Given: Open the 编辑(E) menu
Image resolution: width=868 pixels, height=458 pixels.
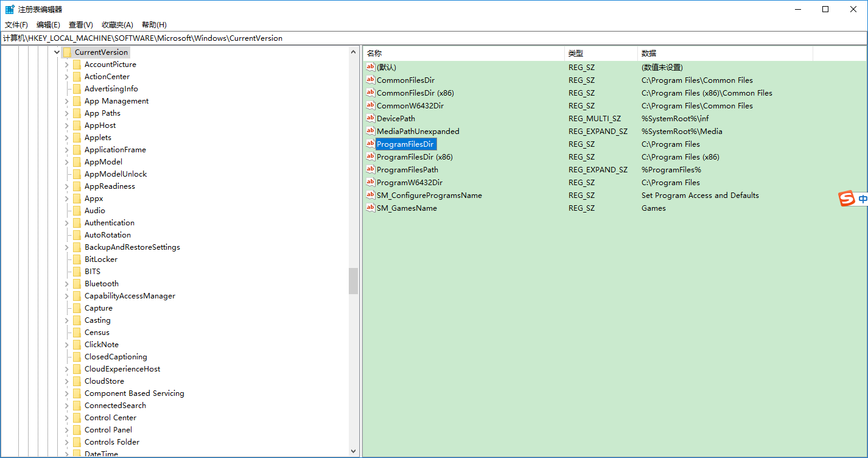Looking at the screenshot, I should tap(48, 25).
